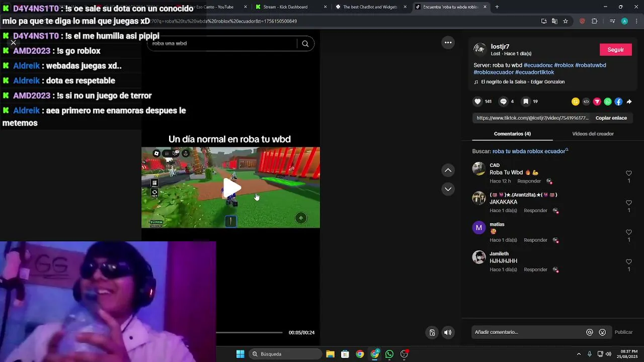The image size is (644, 362).
Task: Open Chrome profile avatar icon
Action: [624, 21]
